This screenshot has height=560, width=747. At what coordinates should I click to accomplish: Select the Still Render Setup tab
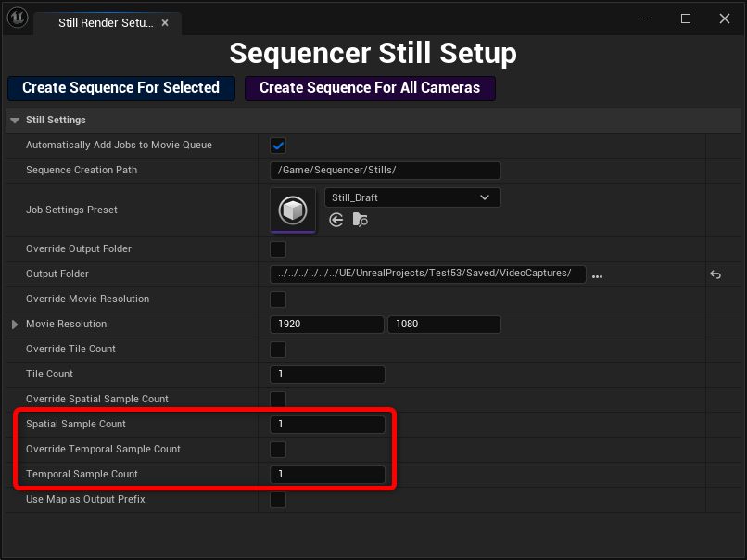click(x=106, y=23)
